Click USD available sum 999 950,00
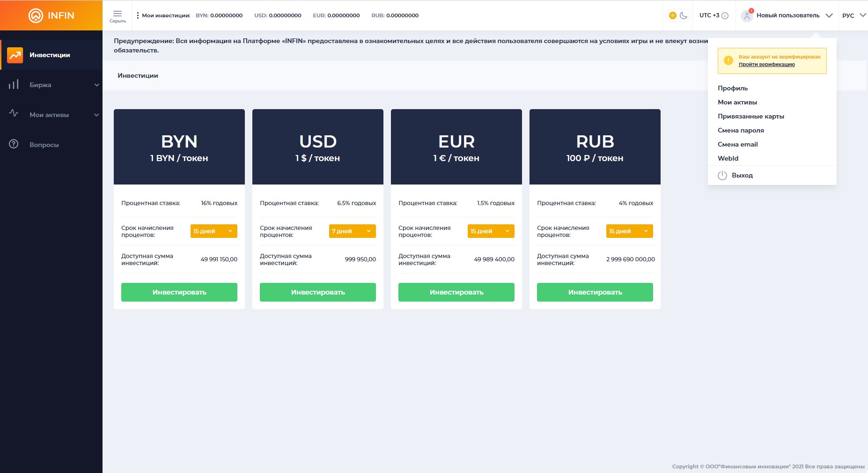The width and height of the screenshot is (868, 473). pyautogui.click(x=360, y=259)
